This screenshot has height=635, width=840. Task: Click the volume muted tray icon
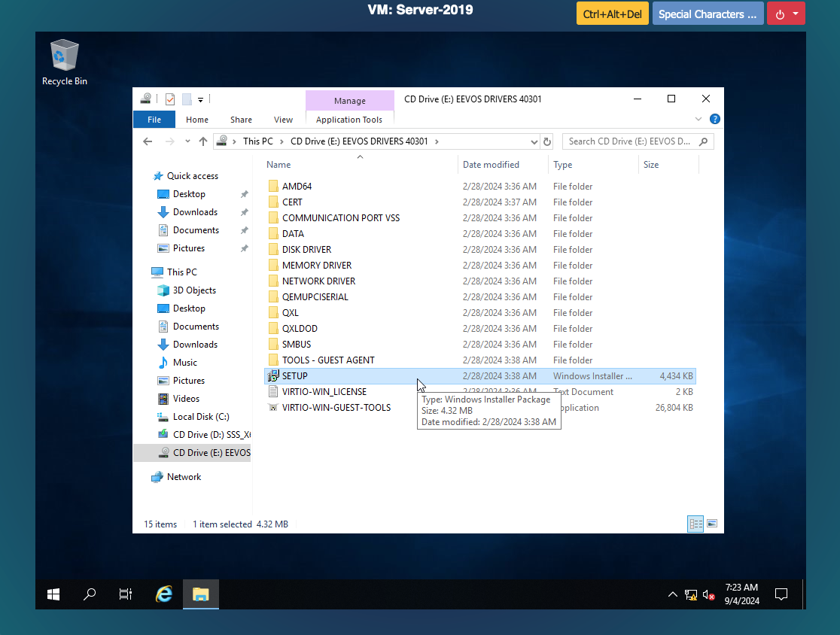point(708,594)
